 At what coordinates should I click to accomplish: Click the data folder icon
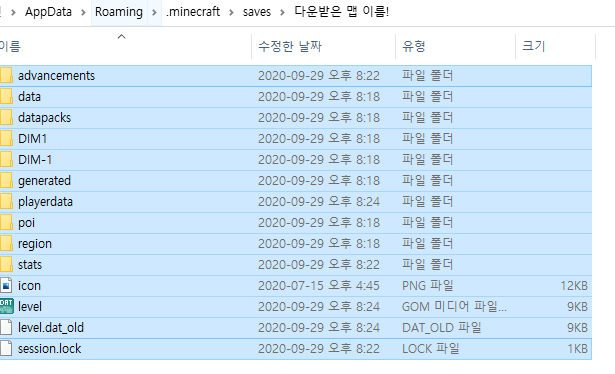(6, 96)
